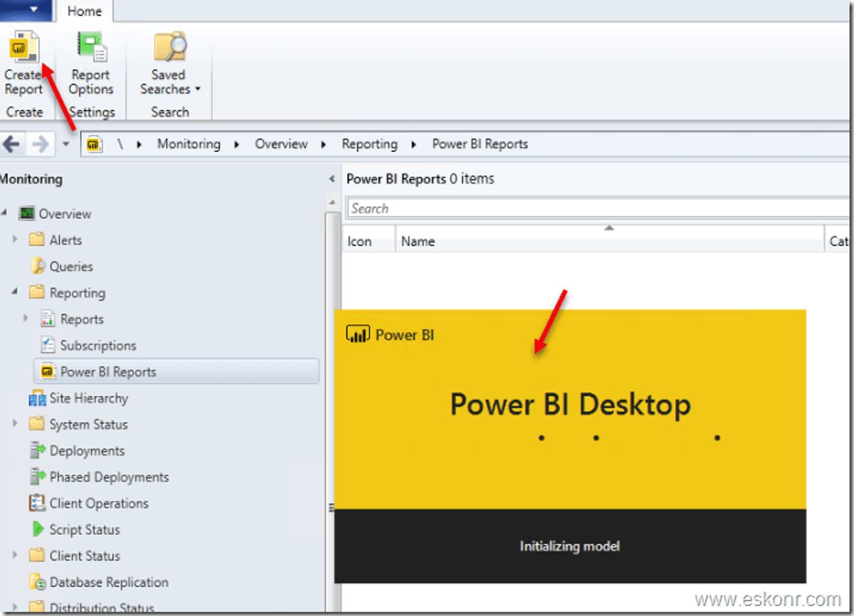
Task: Go forward with the navigation arrow
Action: pos(41,144)
